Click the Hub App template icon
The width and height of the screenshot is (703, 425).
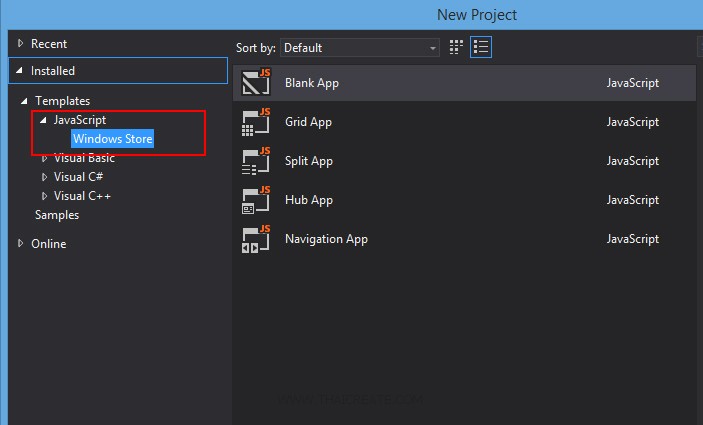click(257, 200)
